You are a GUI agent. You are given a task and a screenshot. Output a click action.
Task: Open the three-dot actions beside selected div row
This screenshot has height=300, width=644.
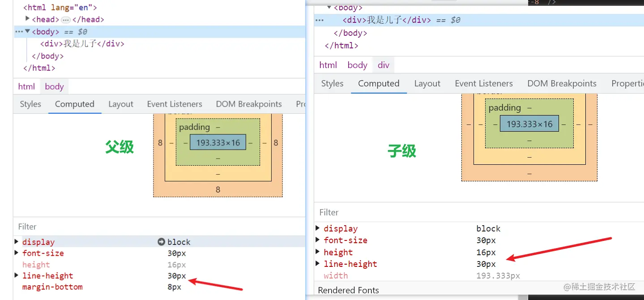[319, 20]
